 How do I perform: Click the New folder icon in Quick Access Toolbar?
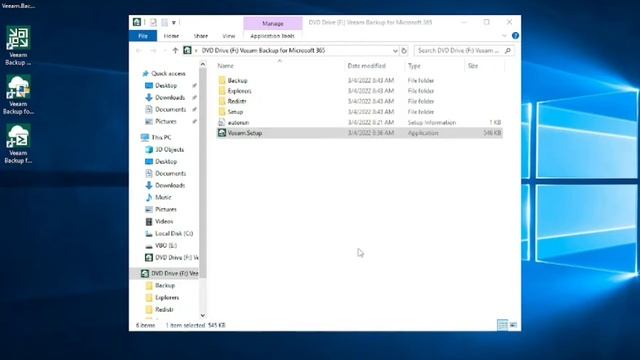tap(164, 22)
